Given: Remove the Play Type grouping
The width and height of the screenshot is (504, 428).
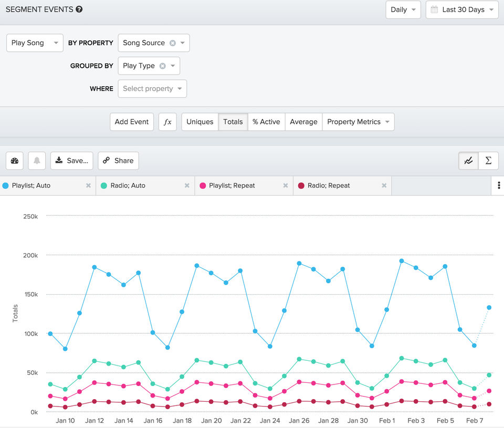Looking at the screenshot, I should tap(163, 66).
